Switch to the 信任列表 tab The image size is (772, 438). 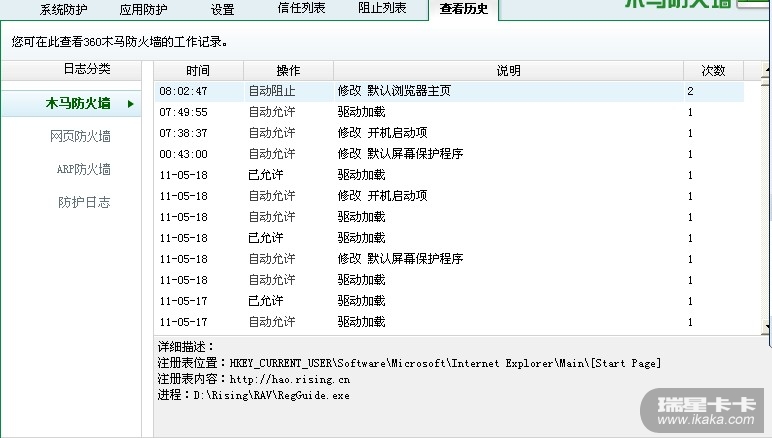tap(301, 8)
